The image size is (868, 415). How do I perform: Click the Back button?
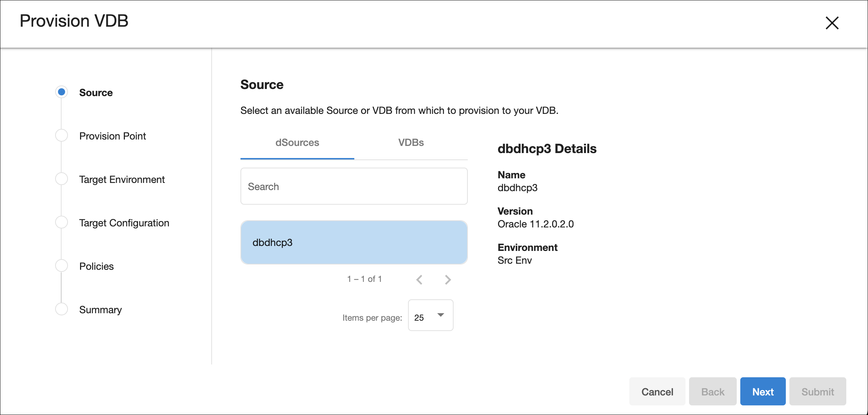[713, 392]
